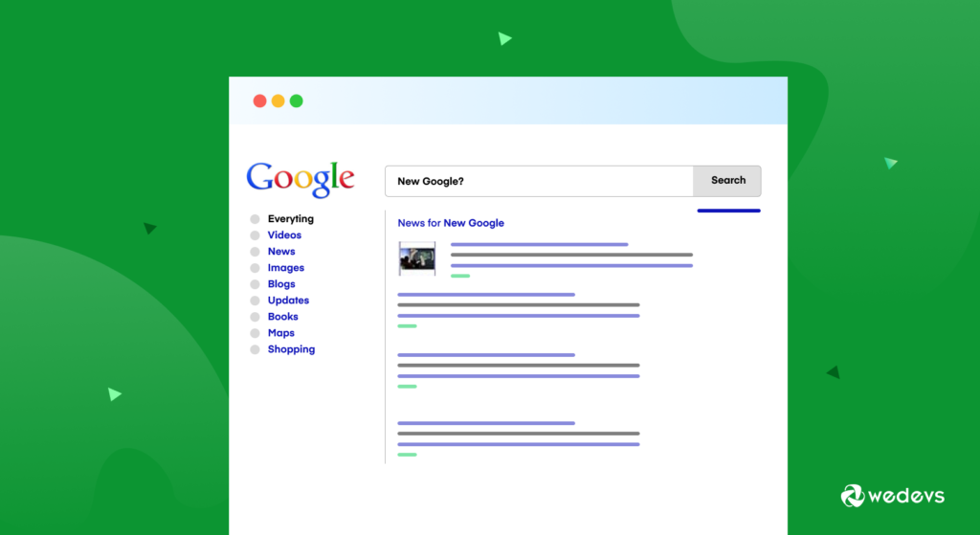
Task: Click the gray bullet beside Everything
Action: tap(255, 219)
